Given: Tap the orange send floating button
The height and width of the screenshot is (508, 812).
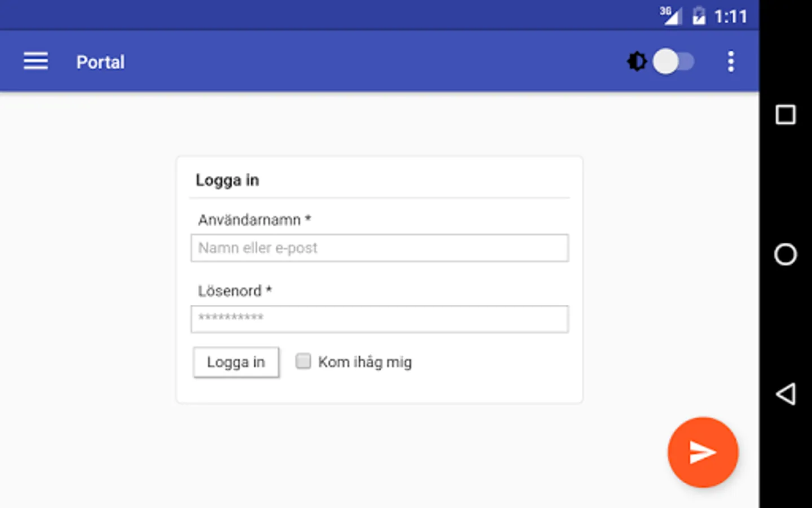Looking at the screenshot, I should point(703,452).
